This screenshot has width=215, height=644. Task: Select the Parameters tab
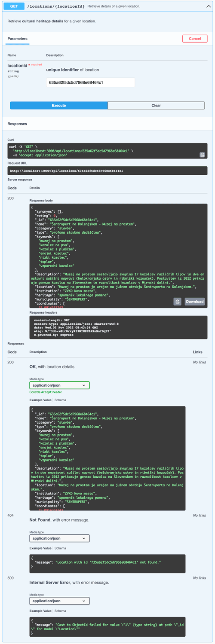(x=18, y=39)
